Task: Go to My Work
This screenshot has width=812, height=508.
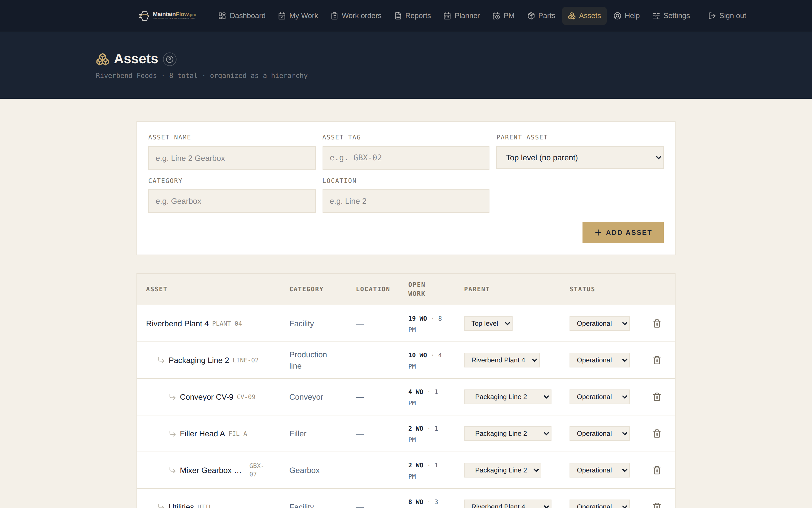Action: pos(298,16)
